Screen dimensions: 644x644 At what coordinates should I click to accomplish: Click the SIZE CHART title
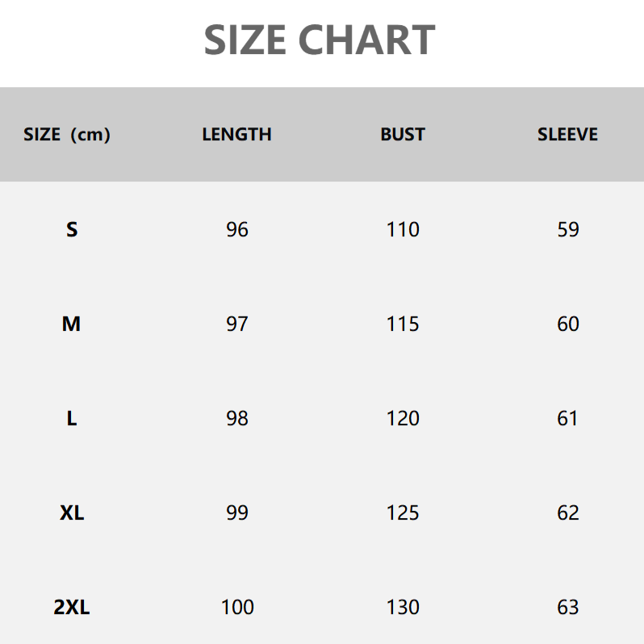320,40
